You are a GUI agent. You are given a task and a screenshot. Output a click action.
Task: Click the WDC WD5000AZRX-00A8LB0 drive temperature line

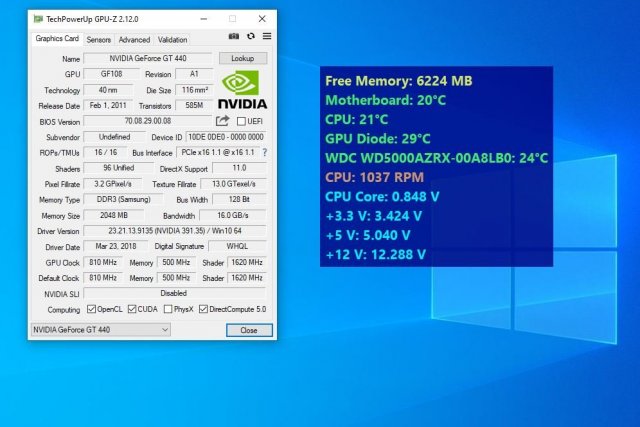coord(436,158)
